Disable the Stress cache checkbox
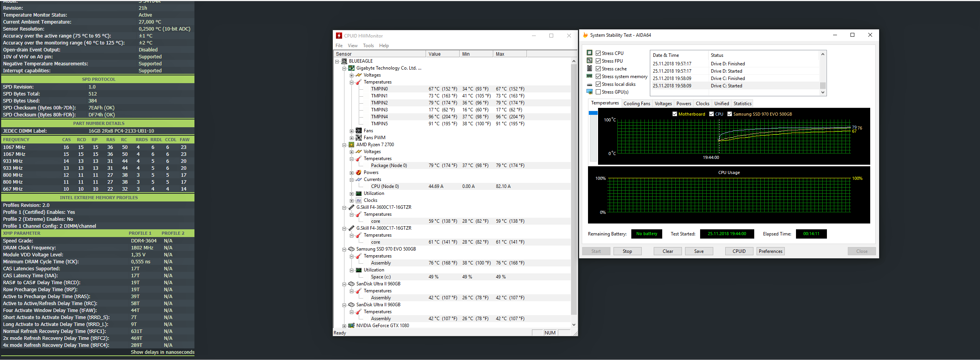Viewport: 980px width, 360px height. pos(598,69)
